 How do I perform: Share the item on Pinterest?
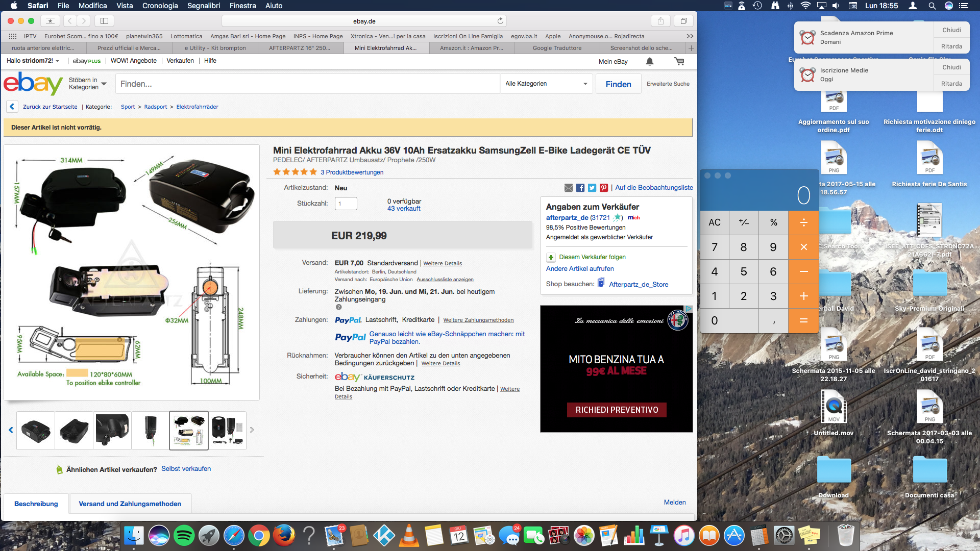click(604, 188)
